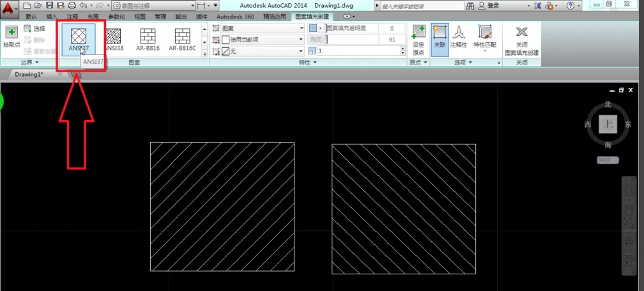
Task: Expand the quick access toolbar customize arrow
Action: tap(215, 6)
